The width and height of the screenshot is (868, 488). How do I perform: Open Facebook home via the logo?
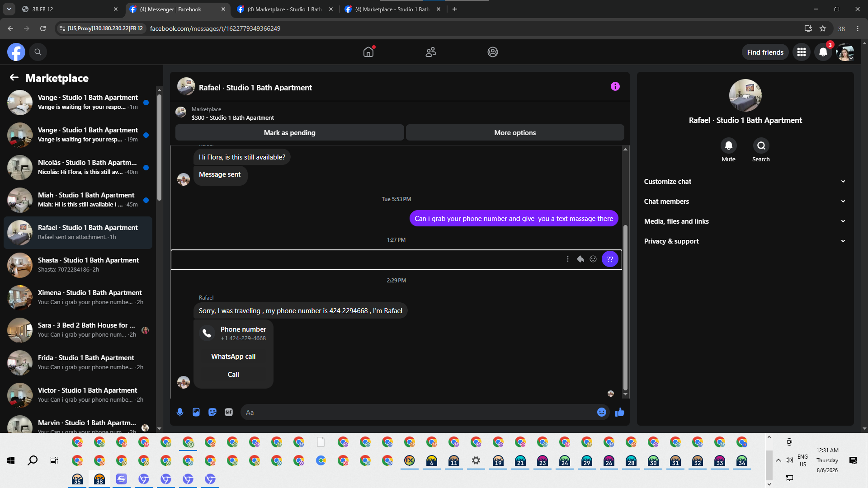pos(16,52)
